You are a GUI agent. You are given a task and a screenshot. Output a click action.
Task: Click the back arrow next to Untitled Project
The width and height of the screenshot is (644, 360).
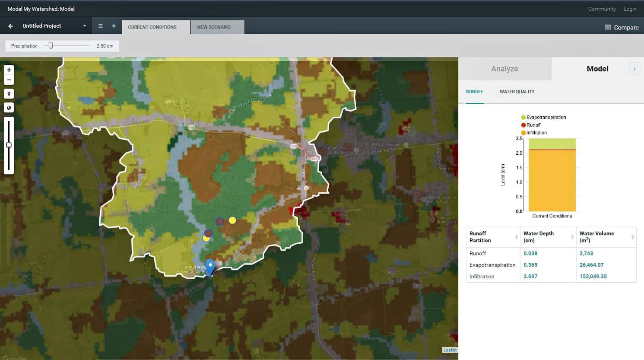click(10, 25)
